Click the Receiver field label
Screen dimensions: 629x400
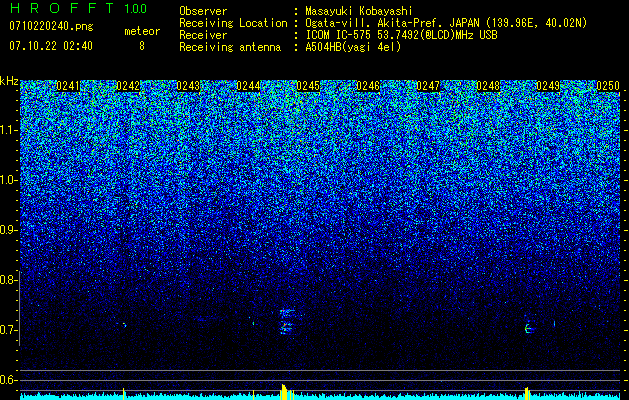203,35
